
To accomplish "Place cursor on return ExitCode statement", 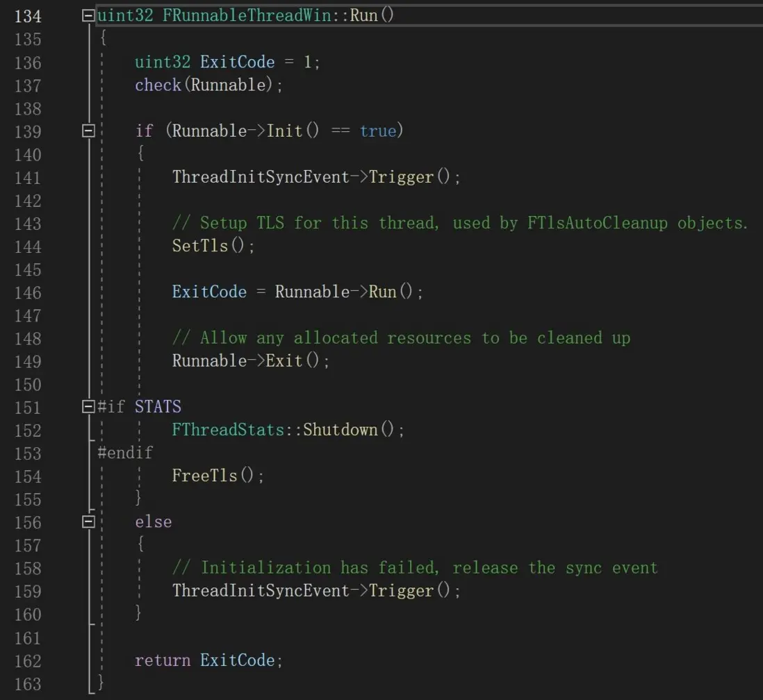I will point(208,660).
